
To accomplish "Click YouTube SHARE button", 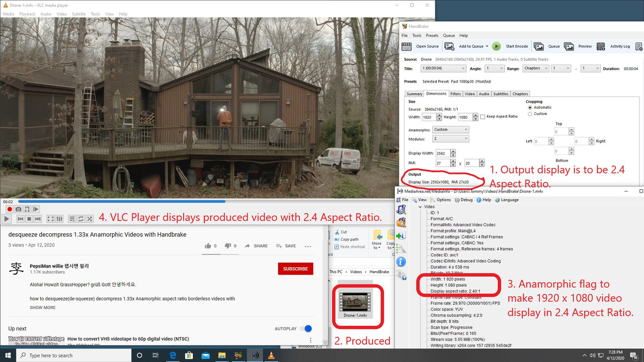I will 256,246.
